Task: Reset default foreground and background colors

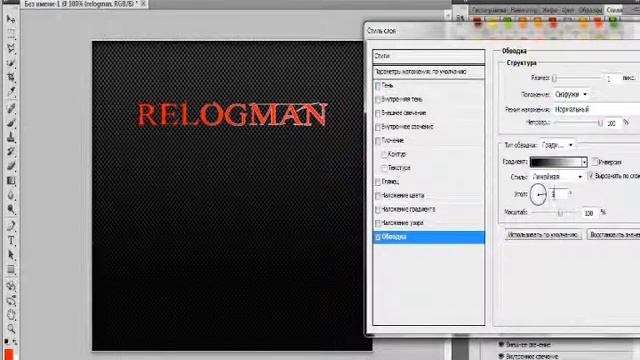Action: coord(6,341)
